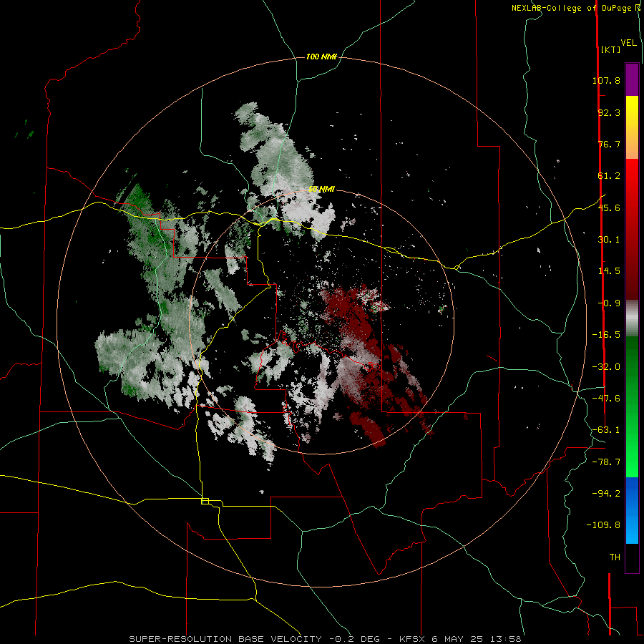Click the "[KT]" units label

[611, 49]
